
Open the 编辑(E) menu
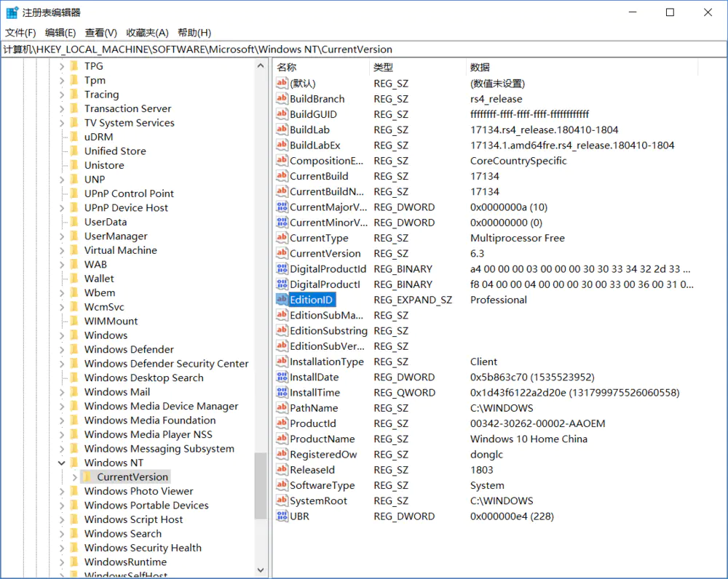(60, 33)
